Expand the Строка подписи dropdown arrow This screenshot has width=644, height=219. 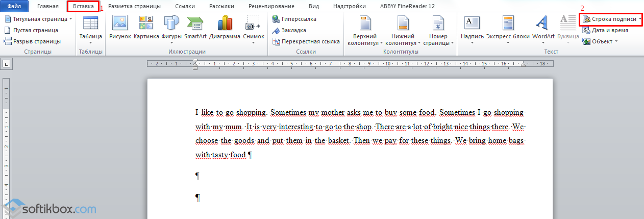(640, 19)
